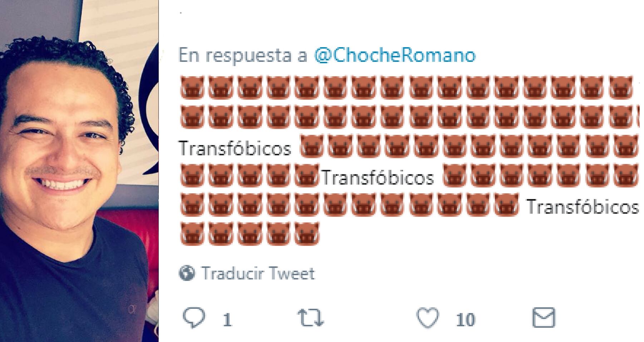Click the last boar emoji in the final row

point(307,234)
